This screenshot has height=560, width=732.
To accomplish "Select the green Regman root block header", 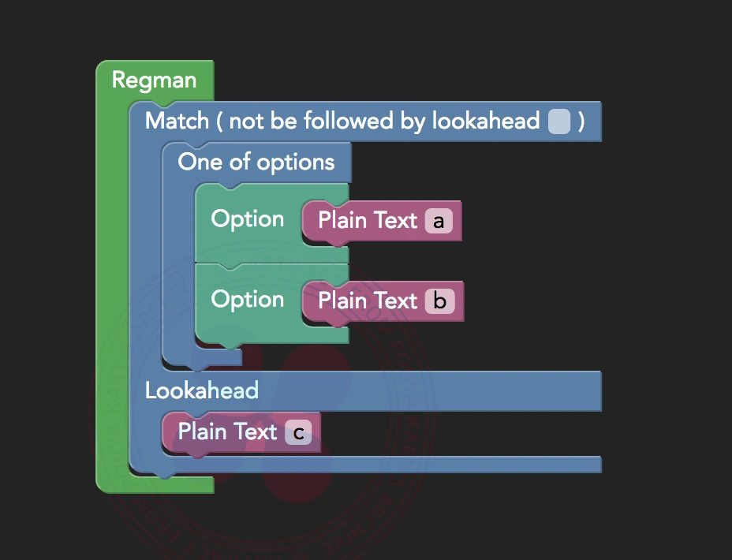I will click(x=154, y=80).
